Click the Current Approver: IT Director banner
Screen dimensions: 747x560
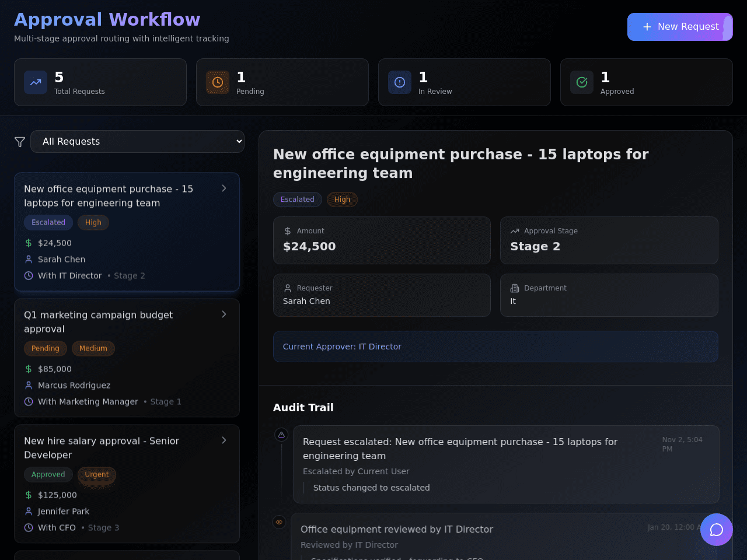[495, 346]
